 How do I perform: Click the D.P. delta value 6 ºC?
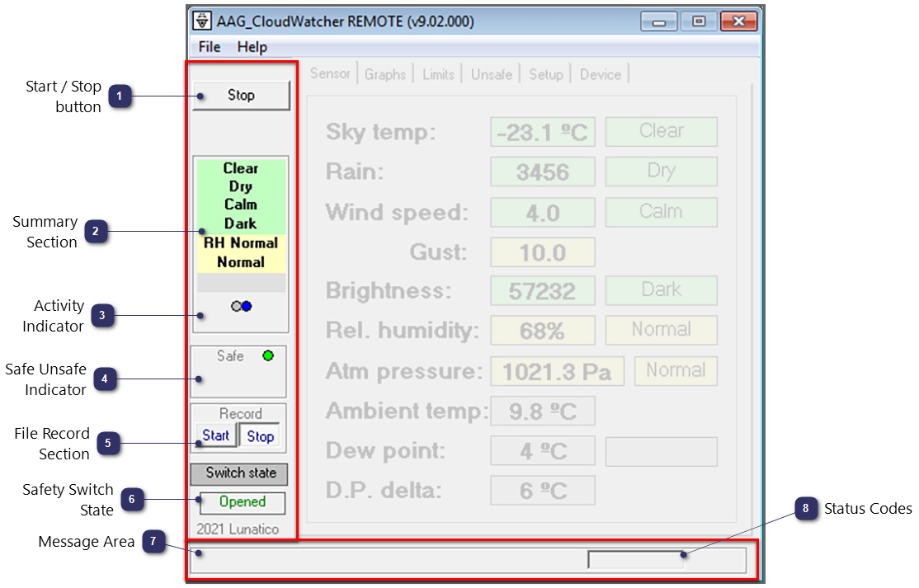click(543, 490)
